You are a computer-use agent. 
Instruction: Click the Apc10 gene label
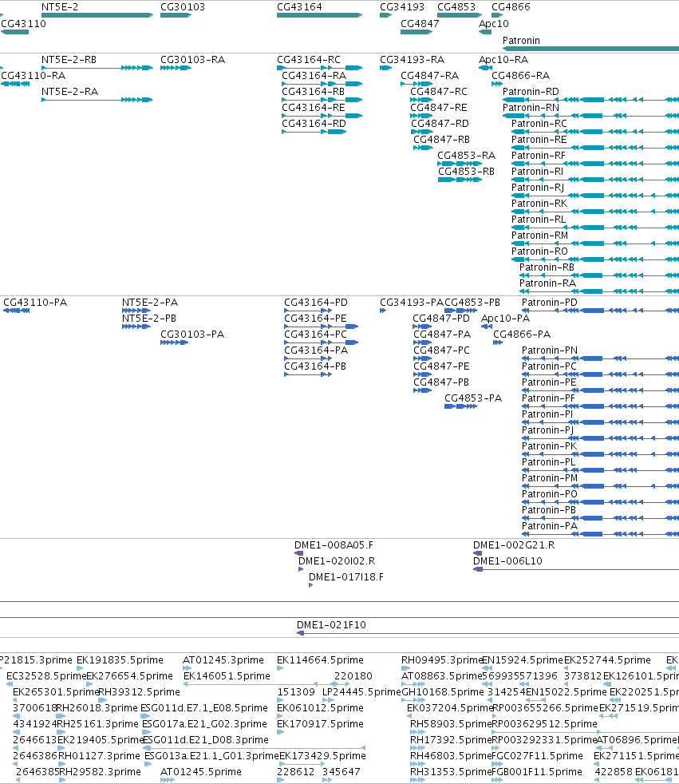[494, 23]
